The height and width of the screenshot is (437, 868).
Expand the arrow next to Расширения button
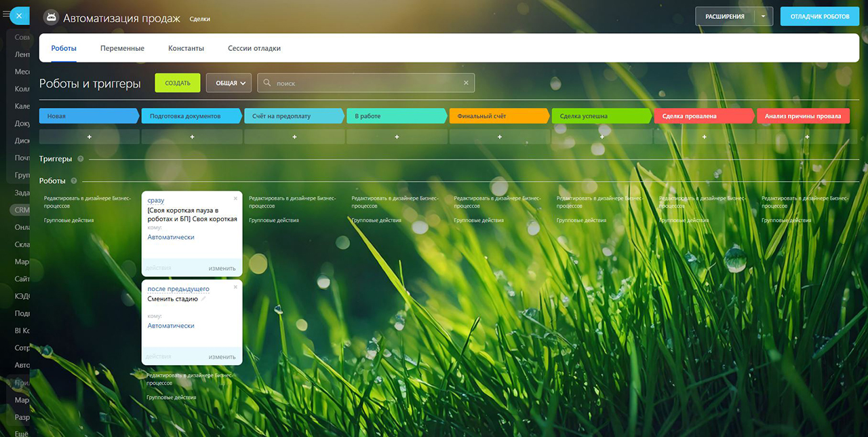764,16
